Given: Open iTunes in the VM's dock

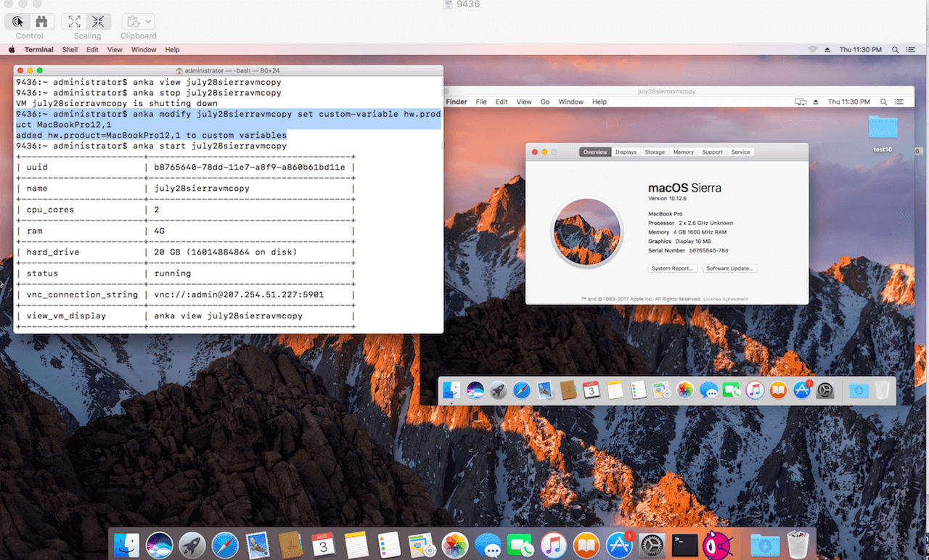Looking at the screenshot, I should tap(755, 390).
